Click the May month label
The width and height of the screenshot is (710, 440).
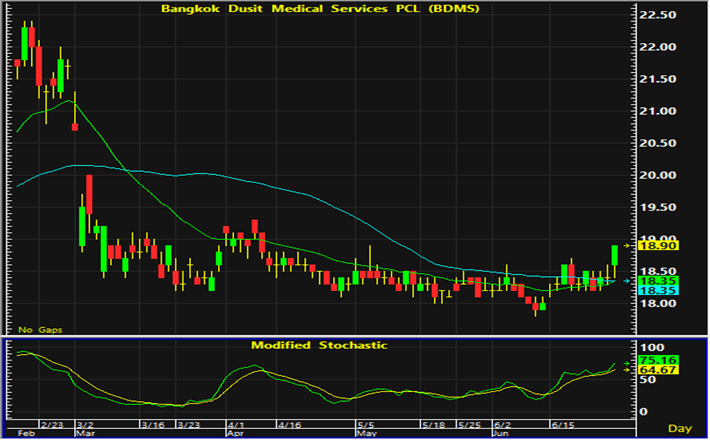367,433
